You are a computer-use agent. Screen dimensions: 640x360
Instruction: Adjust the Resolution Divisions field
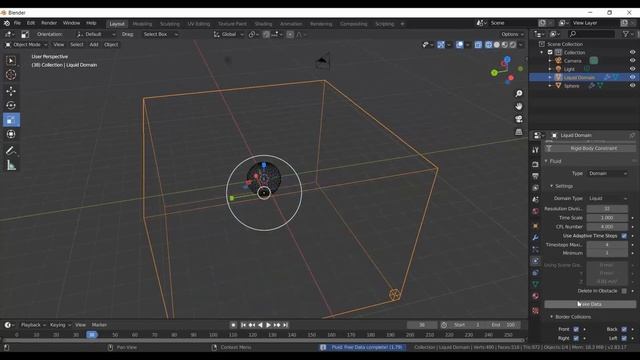[607, 209]
